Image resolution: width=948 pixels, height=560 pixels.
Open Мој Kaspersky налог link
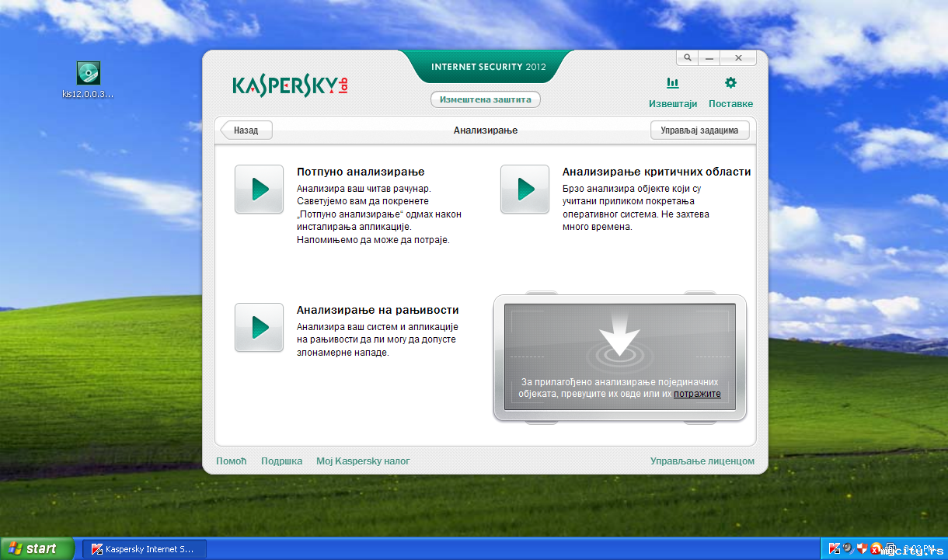point(363,461)
